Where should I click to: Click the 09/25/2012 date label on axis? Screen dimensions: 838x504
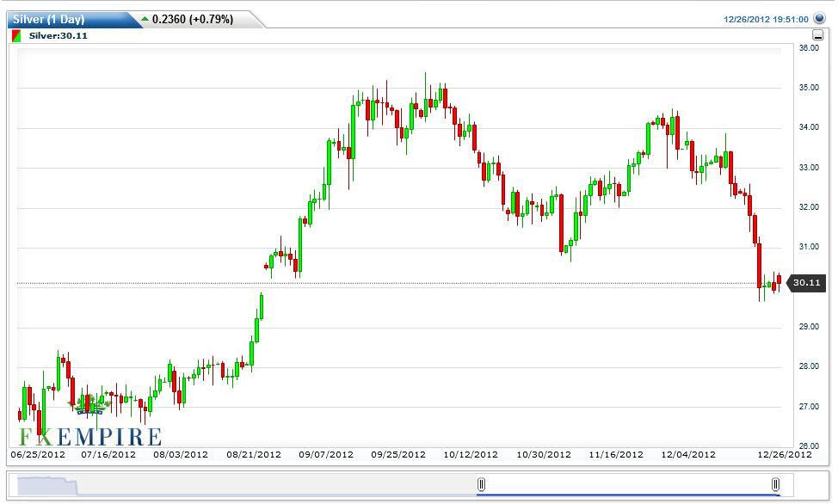[398, 455]
